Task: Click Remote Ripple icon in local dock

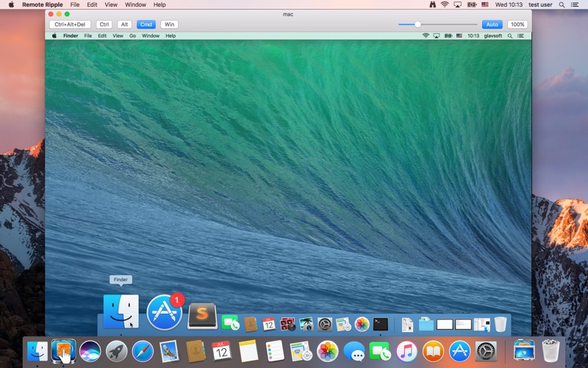Action: coord(63,351)
